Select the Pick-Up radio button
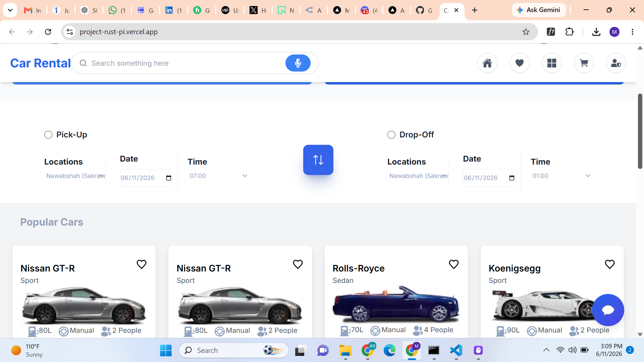 pos(48,135)
